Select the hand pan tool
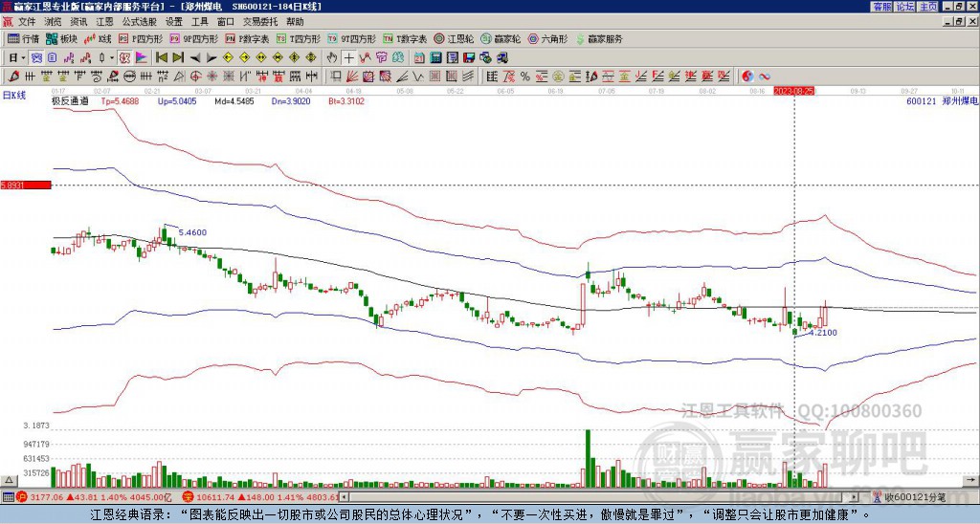Viewport: 980px width, 524px height. click(332, 58)
